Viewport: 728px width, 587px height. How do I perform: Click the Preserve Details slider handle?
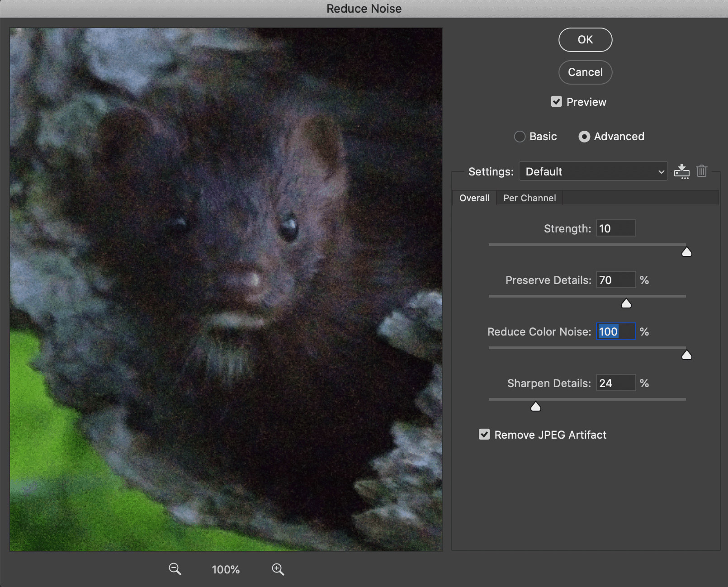pos(626,303)
